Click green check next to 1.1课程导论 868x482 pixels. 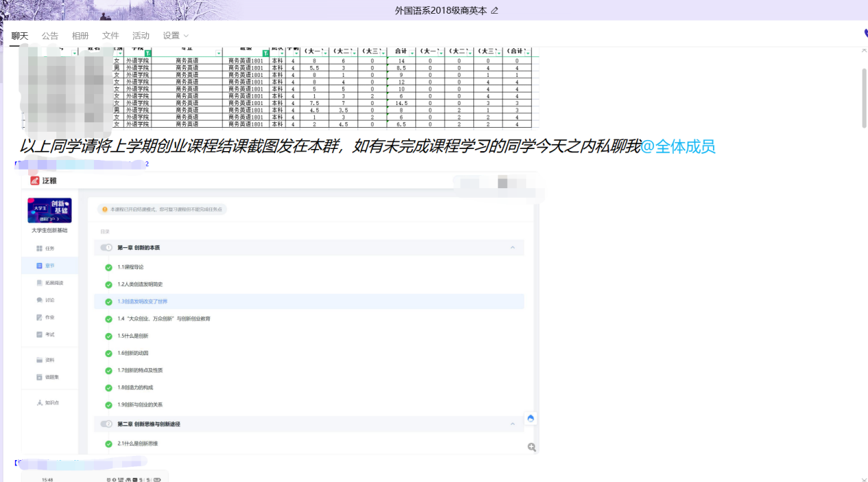108,267
